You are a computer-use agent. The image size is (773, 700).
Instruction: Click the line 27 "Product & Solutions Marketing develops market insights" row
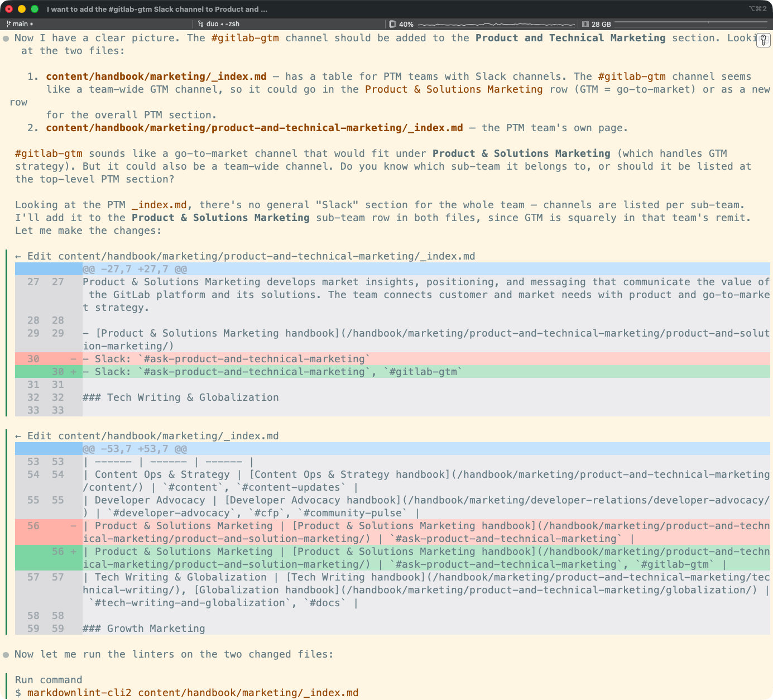tap(392, 295)
